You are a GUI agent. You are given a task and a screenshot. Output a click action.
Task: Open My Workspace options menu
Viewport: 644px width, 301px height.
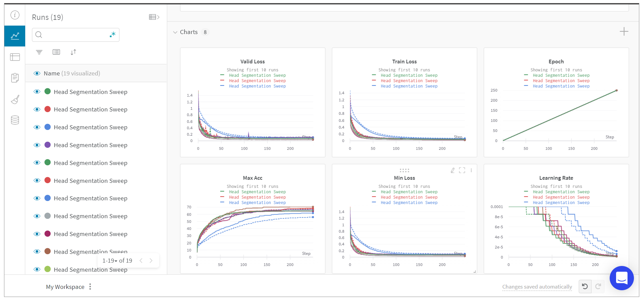(x=90, y=287)
